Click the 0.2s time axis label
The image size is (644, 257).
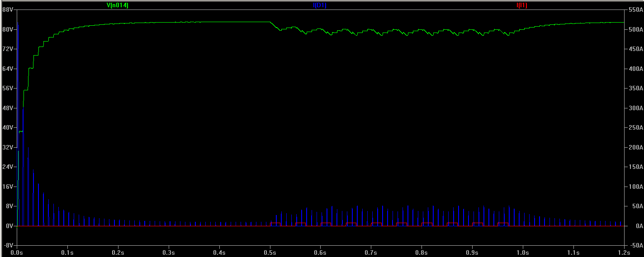118,253
